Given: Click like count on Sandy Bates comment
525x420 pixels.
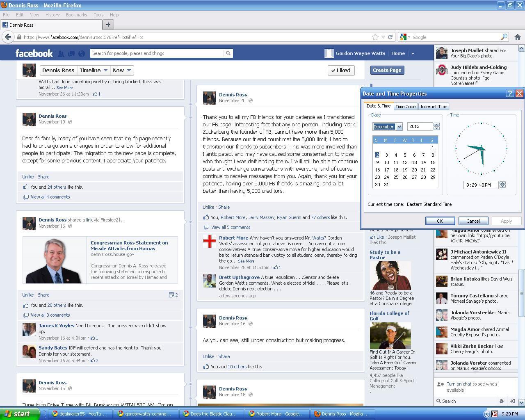Looking at the screenshot, I should [x=94, y=361].
